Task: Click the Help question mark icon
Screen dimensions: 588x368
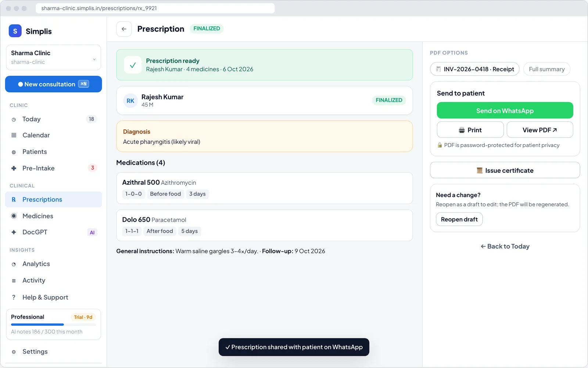Action: pos(14,297)
